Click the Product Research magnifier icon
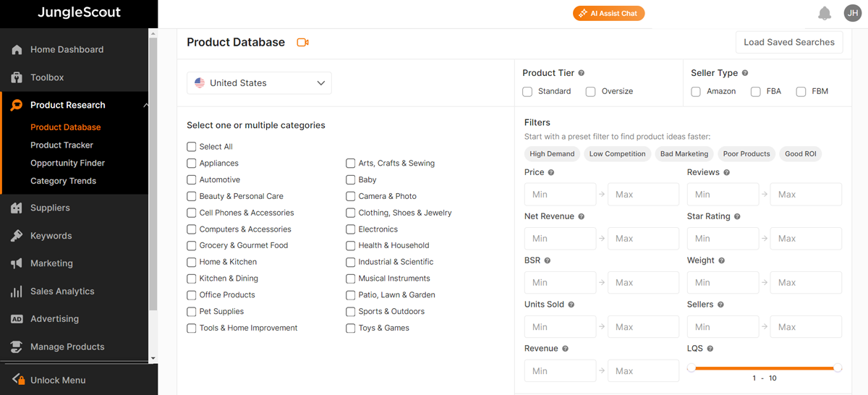The height and width of the screenshot is (395, 868). click(17, 106)
